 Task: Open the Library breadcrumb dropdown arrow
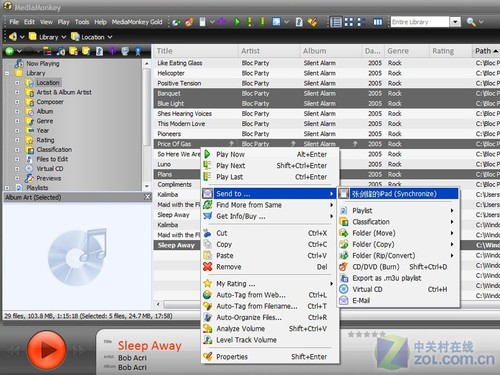click(63, 37)
